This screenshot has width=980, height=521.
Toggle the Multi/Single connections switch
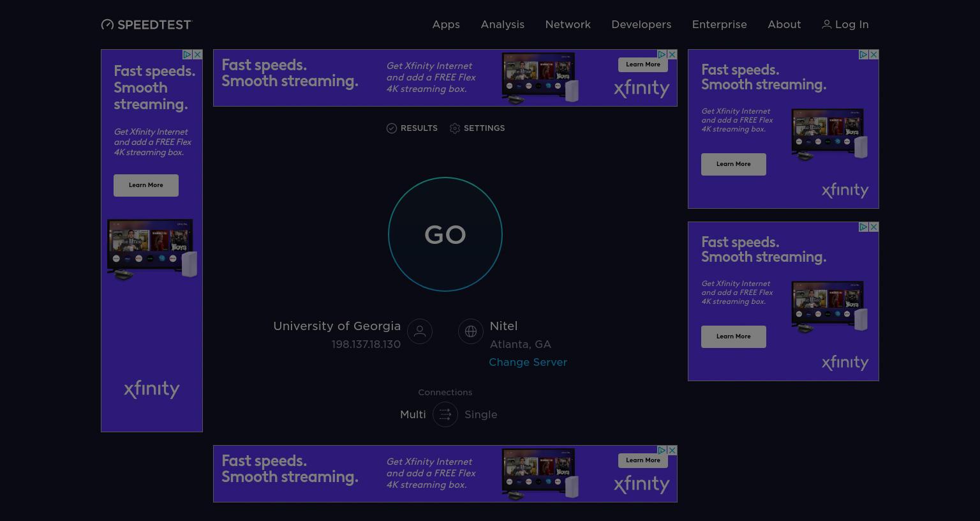[x=445, y=414]
